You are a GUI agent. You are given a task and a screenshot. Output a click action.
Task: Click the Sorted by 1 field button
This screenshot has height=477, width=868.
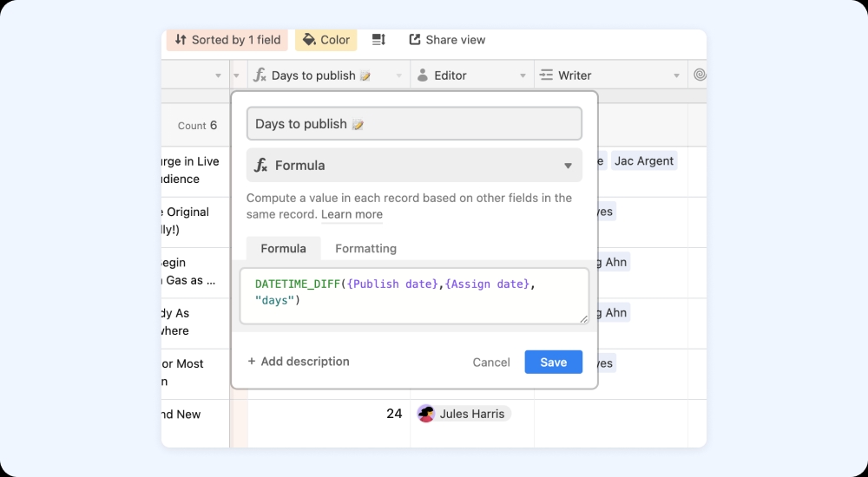(x=227, y=40)
